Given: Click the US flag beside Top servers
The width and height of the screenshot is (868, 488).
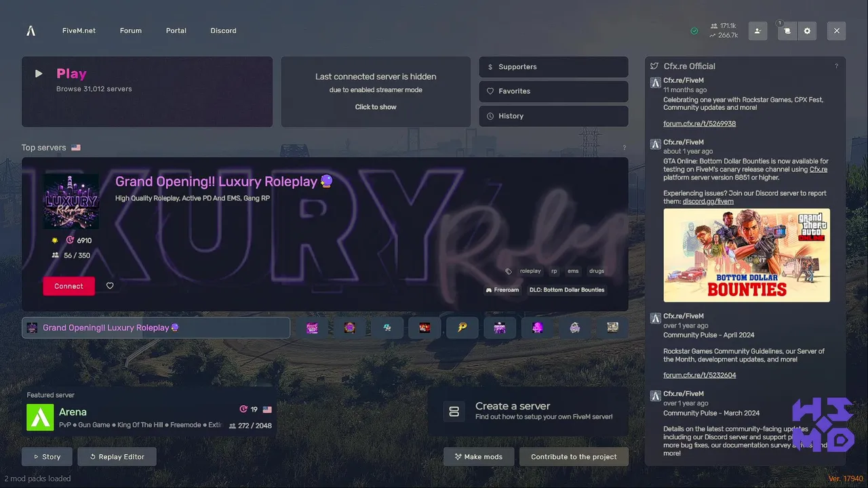Looking at the screenshot, I should [x=76, y=147].
